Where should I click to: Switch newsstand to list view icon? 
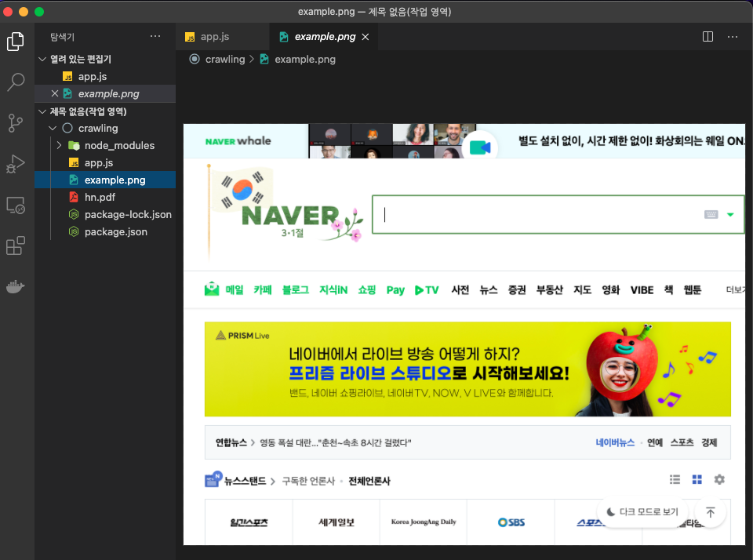point(675,479)
